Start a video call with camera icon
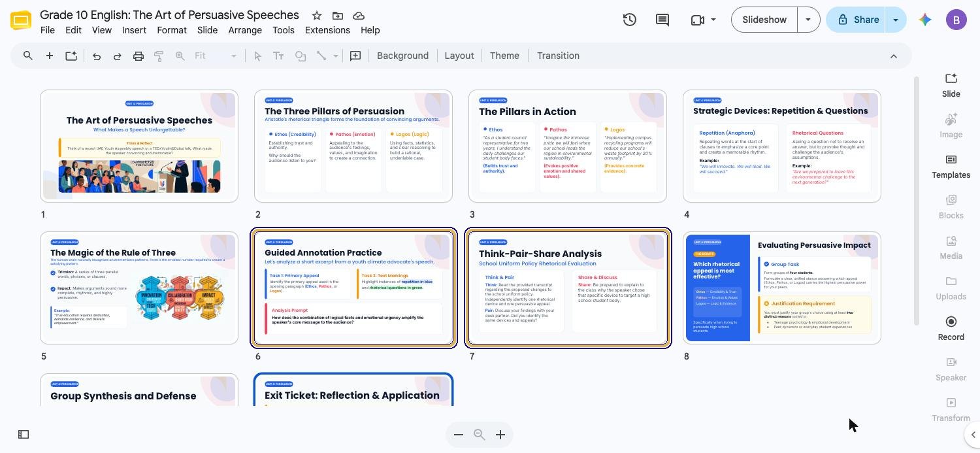This screenshot has width=980, height=453. pos(697,20)
